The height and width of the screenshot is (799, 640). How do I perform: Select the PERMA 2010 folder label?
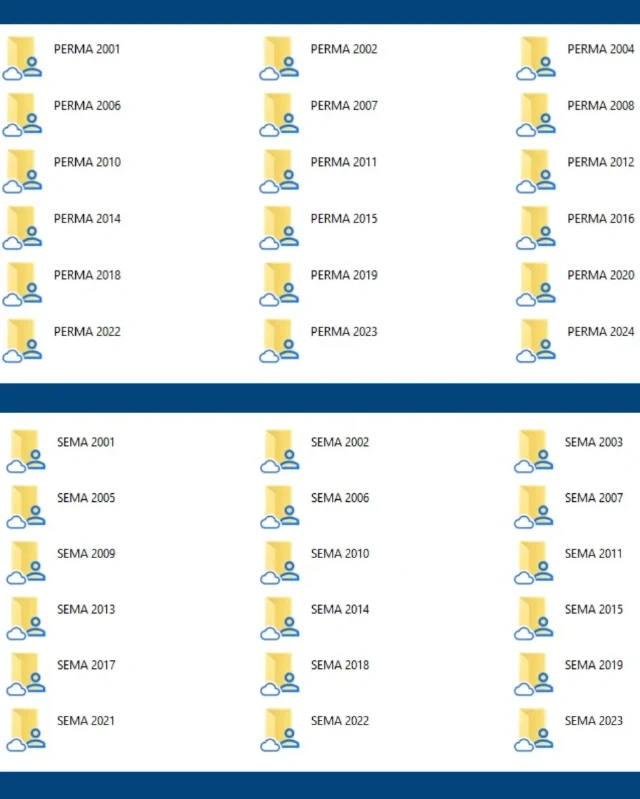[x=87, y=162]
